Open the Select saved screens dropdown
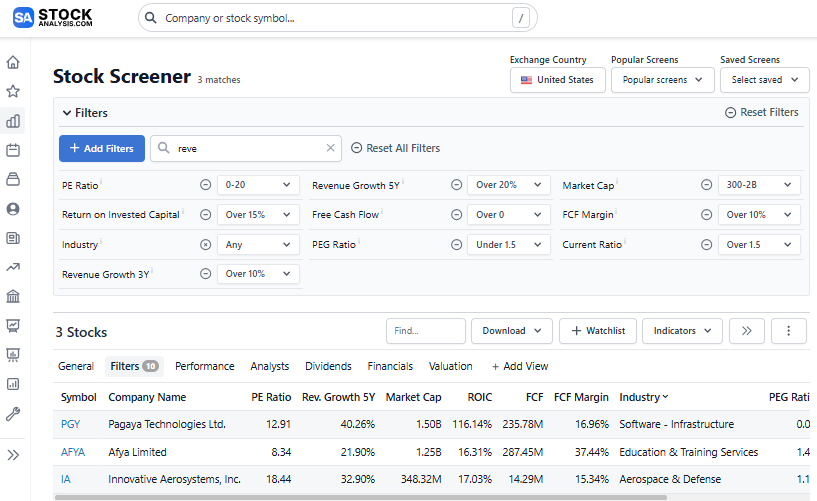Viewport: 817px width, 501px height. [764, 80]
